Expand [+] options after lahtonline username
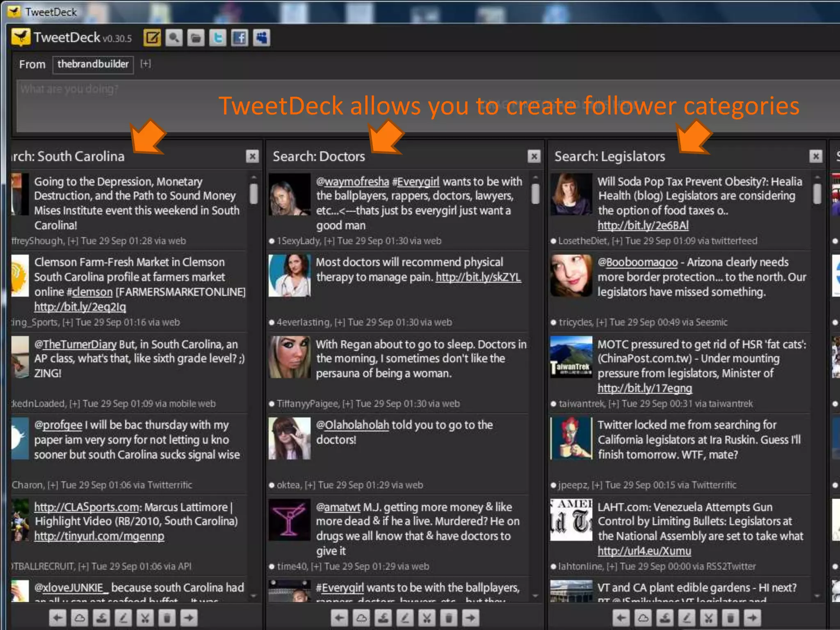Screen dimensions: 840x630 tap(612, 566)
